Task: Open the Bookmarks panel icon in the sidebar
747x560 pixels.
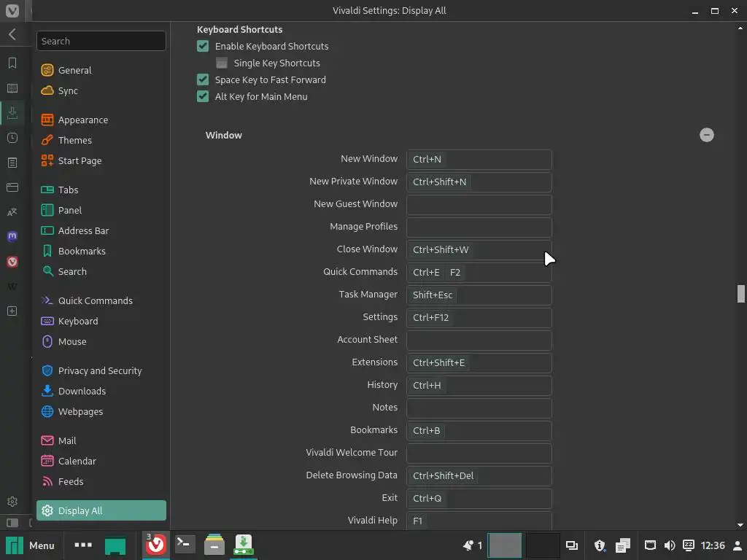Action: pyautogui.click(x=12, y=63)
